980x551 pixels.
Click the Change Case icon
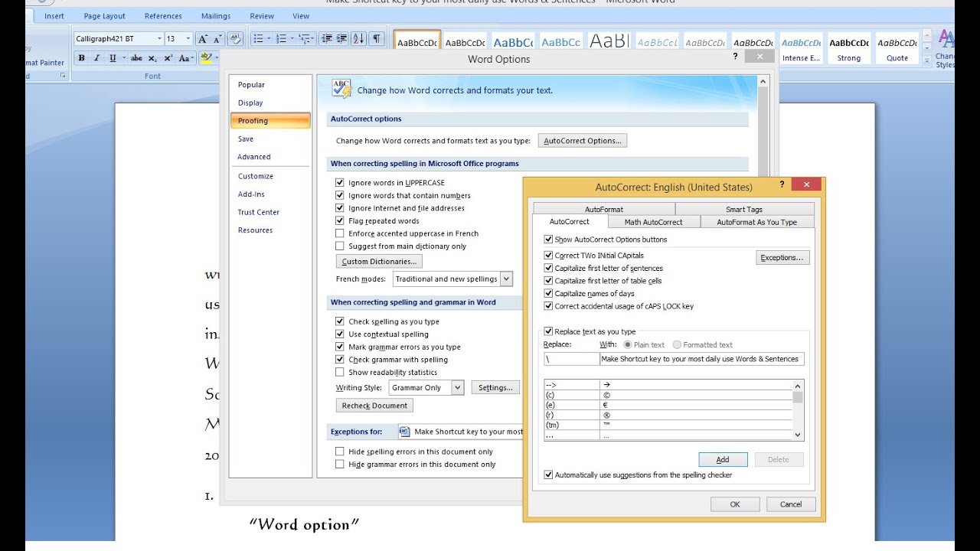[185, 58]
